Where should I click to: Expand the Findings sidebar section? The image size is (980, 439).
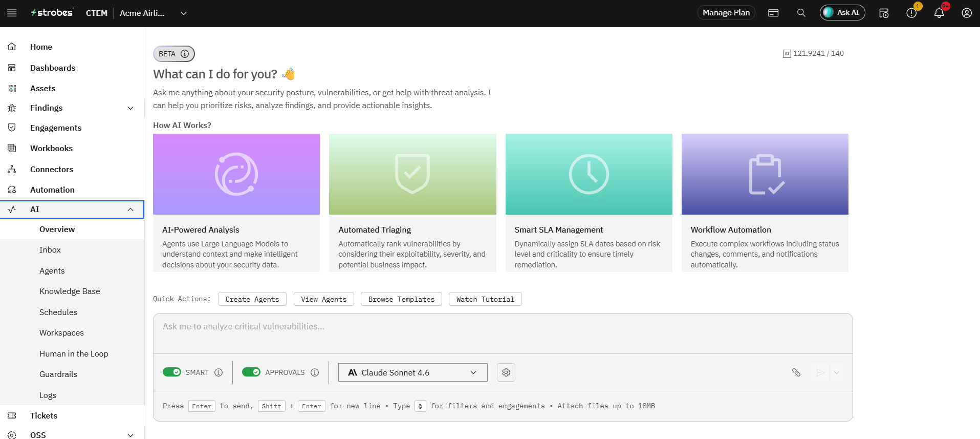130,108
